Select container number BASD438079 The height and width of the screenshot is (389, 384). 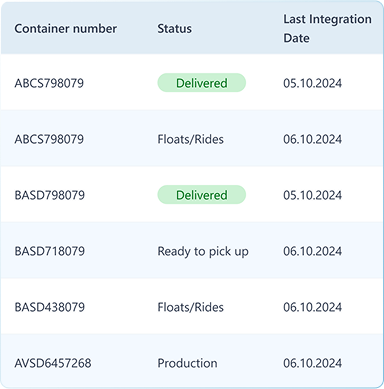coord(49,307)
